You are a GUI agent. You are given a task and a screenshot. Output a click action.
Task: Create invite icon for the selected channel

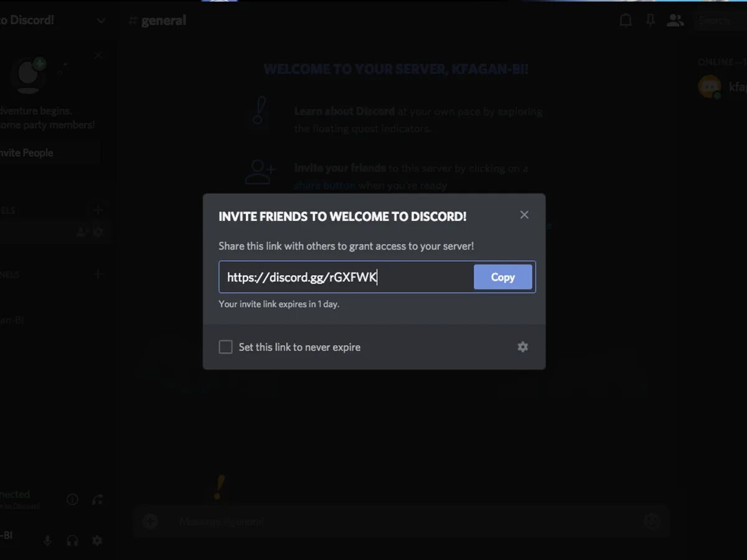[81, 232]
